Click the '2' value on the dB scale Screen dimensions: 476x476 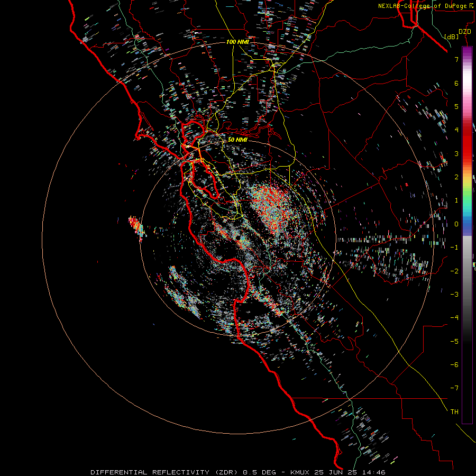pyautogui.click(x=456, y=177)
